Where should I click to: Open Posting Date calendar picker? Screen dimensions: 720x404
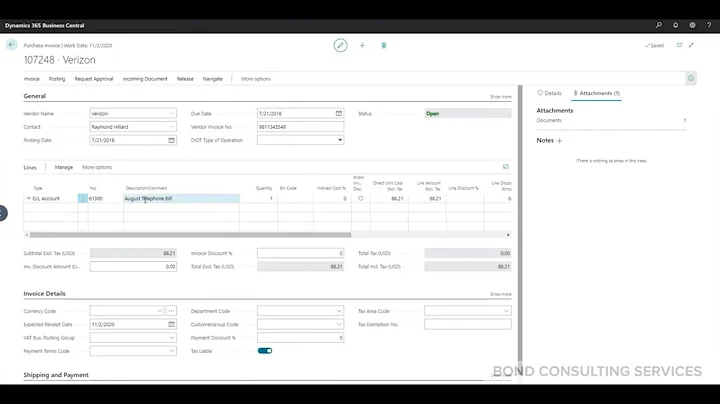(171, 140)
